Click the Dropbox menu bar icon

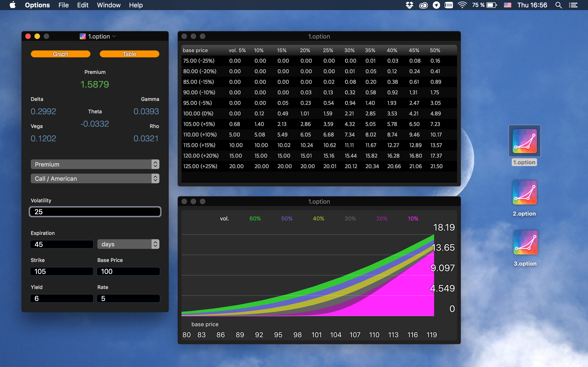click(409, 5)
